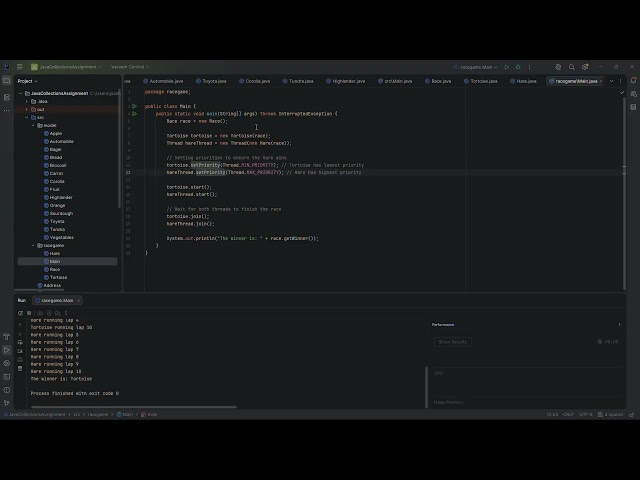Start debugging with the bug icon
640x480 pixels.
(x=518, y=67)
